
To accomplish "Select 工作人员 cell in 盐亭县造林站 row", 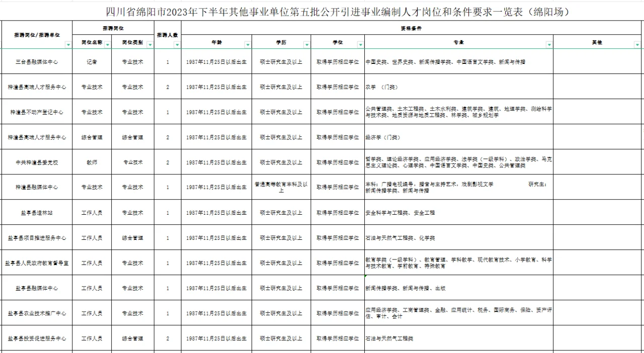I will click(92, 213).
